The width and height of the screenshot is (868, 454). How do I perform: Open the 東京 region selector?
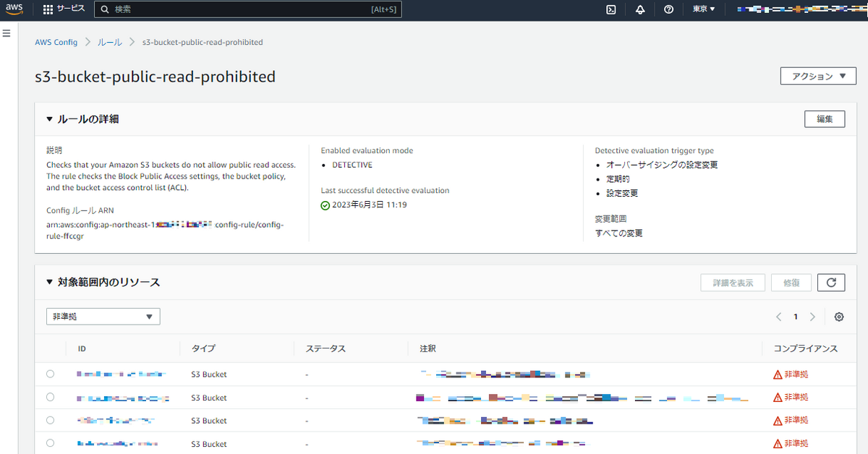[704, 9]
